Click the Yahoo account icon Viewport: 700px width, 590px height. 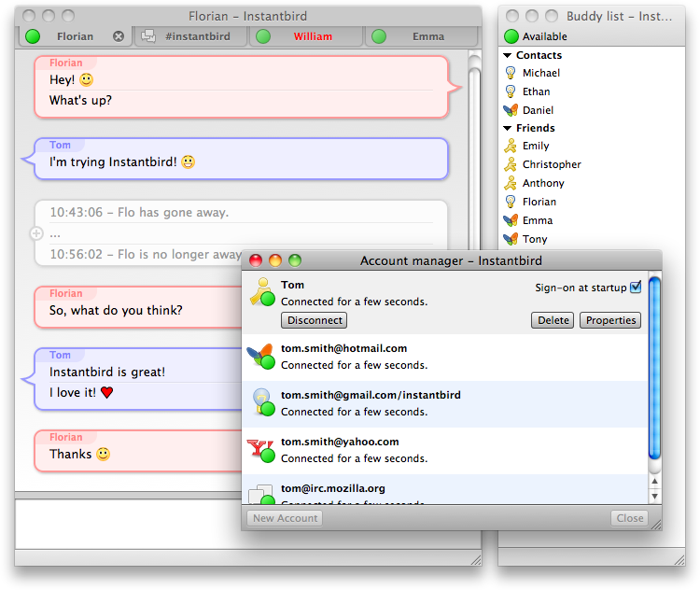261,450
